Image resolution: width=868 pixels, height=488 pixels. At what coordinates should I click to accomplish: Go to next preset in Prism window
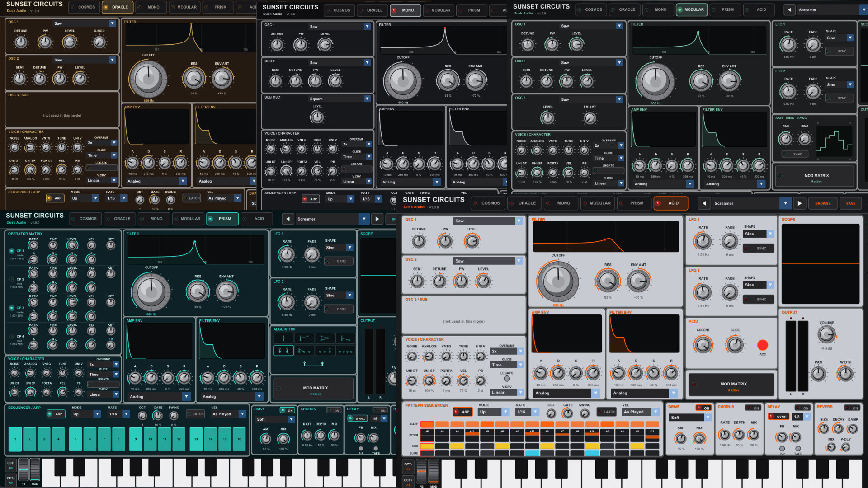tap(377, 219)
